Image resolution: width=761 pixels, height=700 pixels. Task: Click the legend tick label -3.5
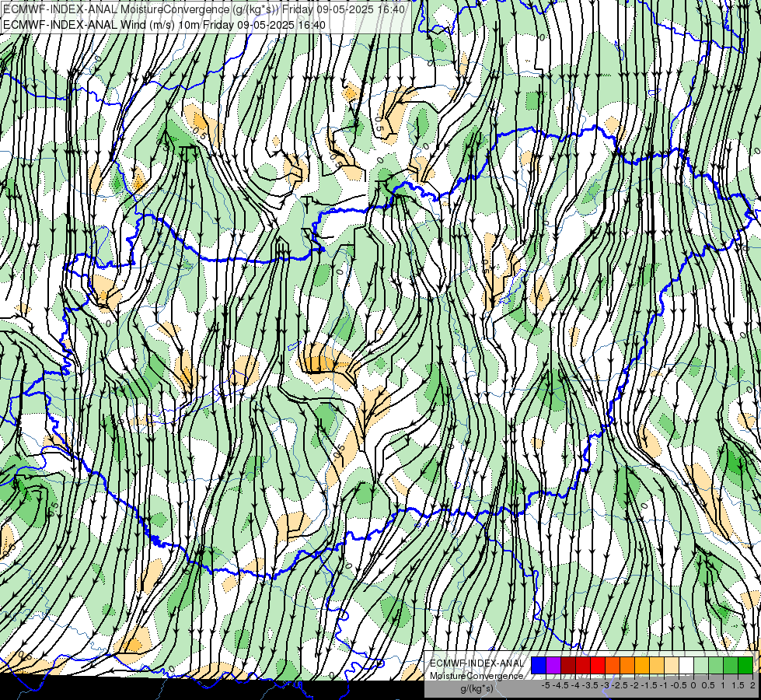(x=592, y=685)
